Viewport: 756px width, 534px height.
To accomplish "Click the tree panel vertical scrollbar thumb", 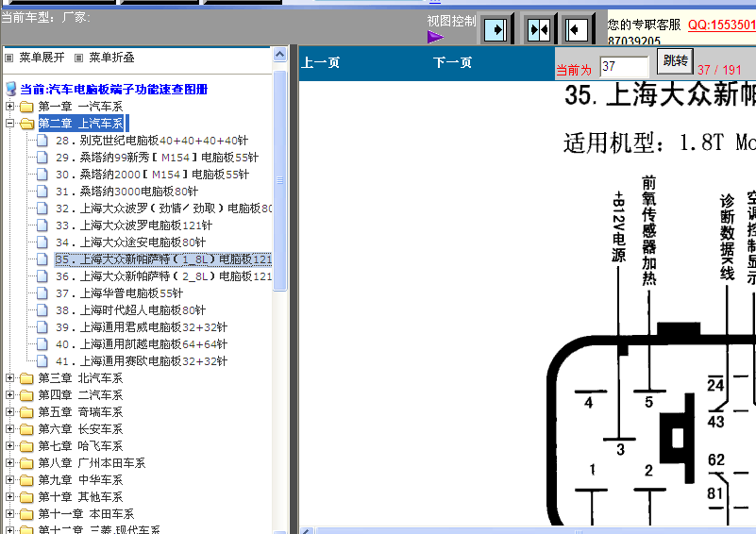I will pos(279,180).
